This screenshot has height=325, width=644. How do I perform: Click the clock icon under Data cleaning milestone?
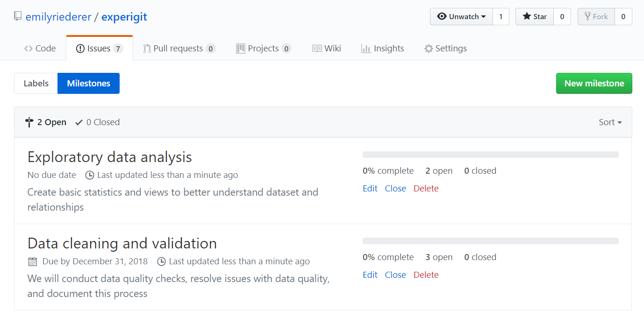161,261
